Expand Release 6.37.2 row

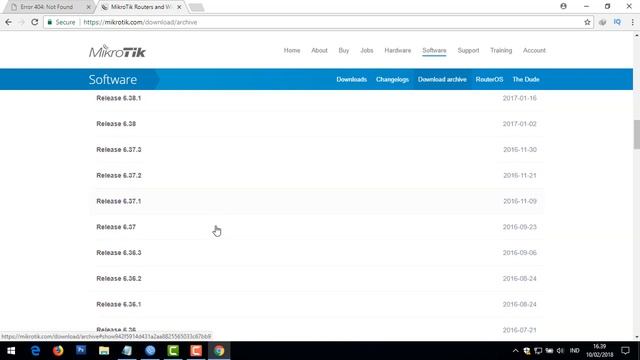click(x=317, y=176)
